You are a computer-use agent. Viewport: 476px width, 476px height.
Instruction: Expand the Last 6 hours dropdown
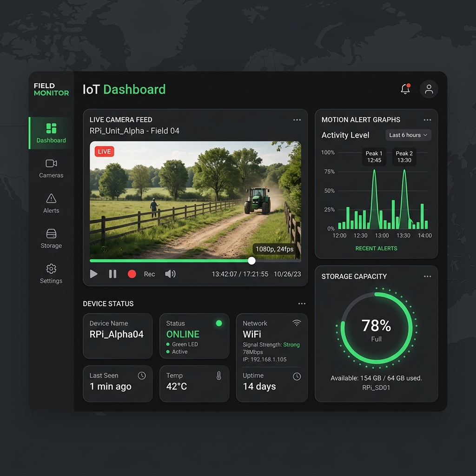408,135
